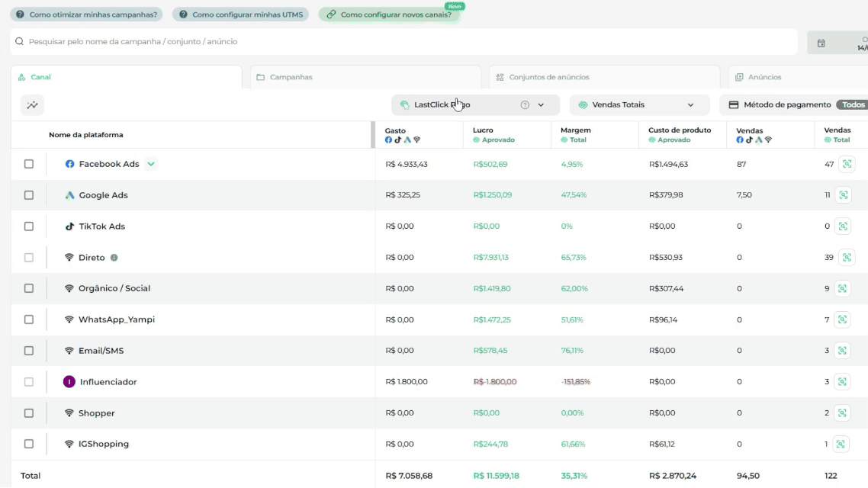The height and width of the screenshot is (488, 868).
Task: Open the sales detail icon in Email/SMS row
Action: [x=843, y=350]
